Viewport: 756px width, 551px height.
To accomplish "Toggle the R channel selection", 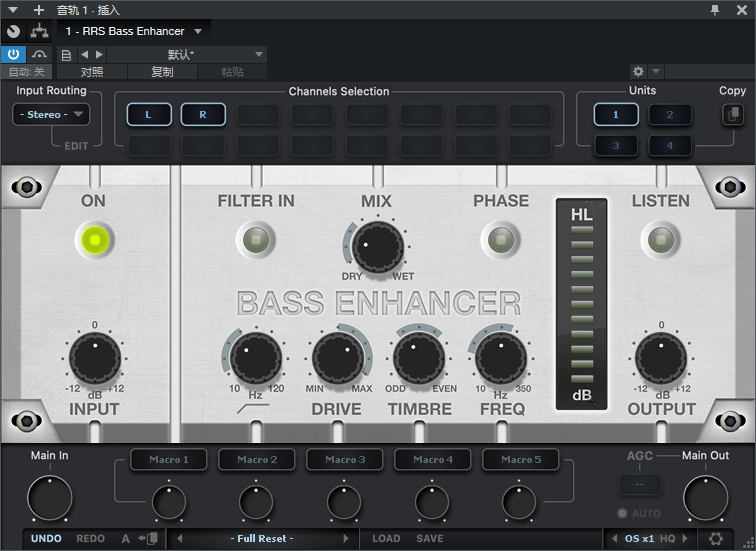I will (203, 115).
